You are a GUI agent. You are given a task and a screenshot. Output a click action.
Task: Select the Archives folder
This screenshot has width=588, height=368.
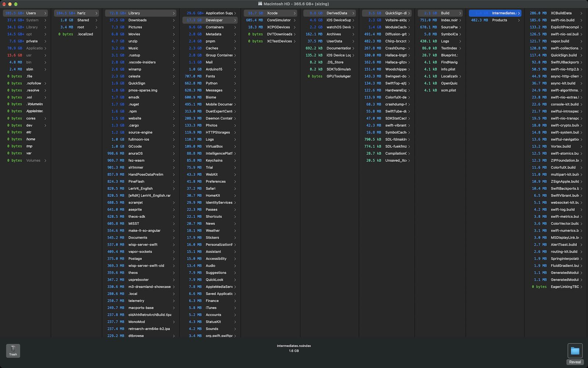[x=334, y=34]
